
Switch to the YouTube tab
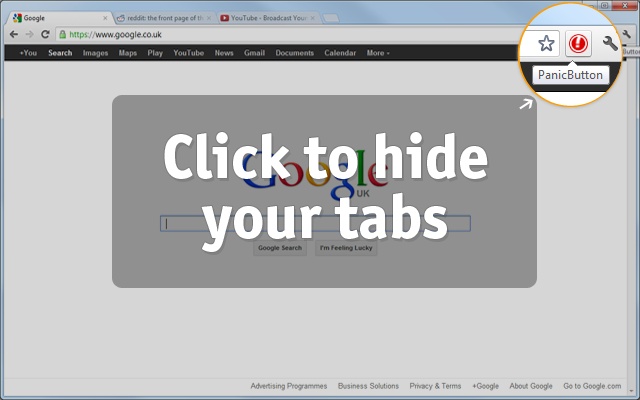click(x=265, y=18)
